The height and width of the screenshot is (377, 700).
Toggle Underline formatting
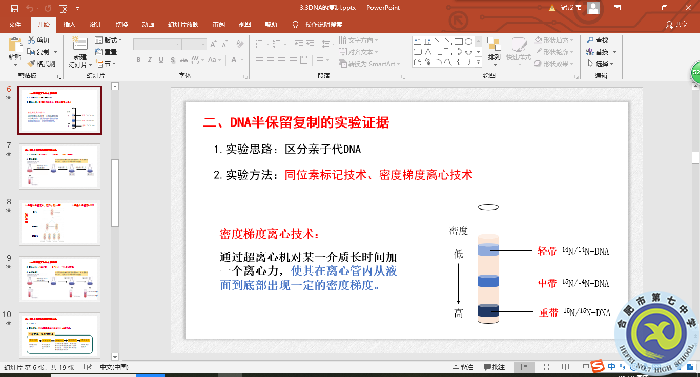[x=161, y=60]
